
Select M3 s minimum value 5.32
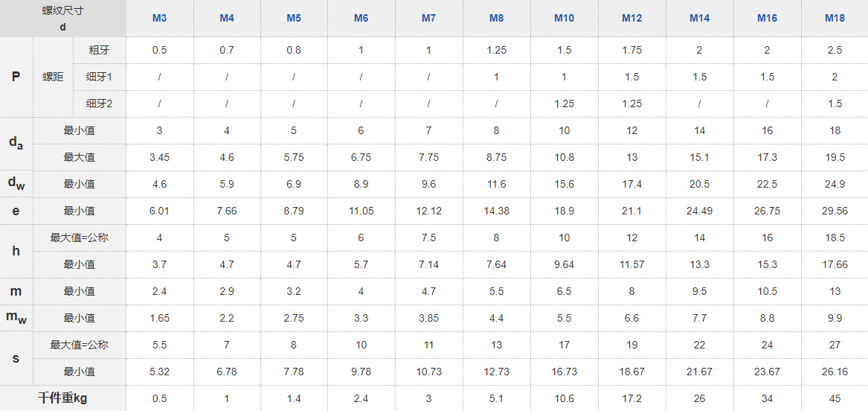click(x=159, y=372)
